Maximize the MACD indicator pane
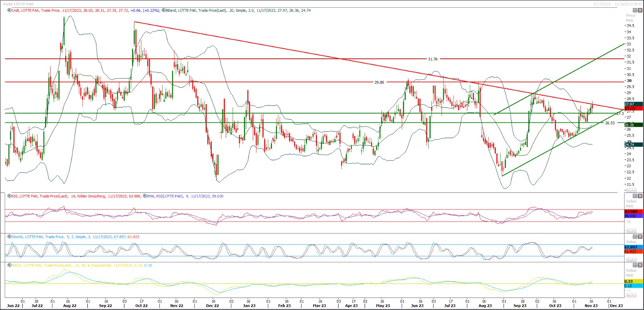The image size is (644, 310). (635, 265)
